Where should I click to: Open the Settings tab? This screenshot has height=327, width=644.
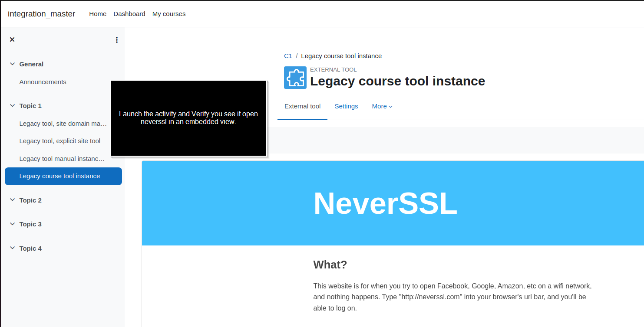346,106
